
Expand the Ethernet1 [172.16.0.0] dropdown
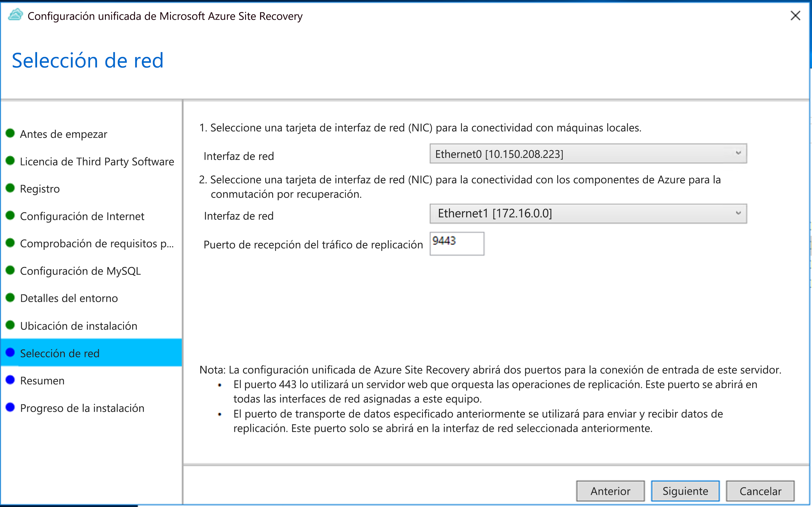tap(588, 214)
